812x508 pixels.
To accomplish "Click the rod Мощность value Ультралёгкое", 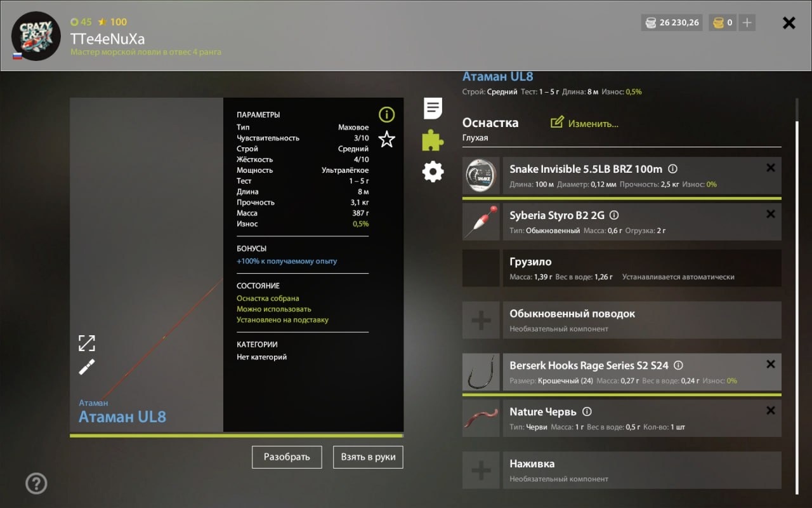I will (345, 170).
